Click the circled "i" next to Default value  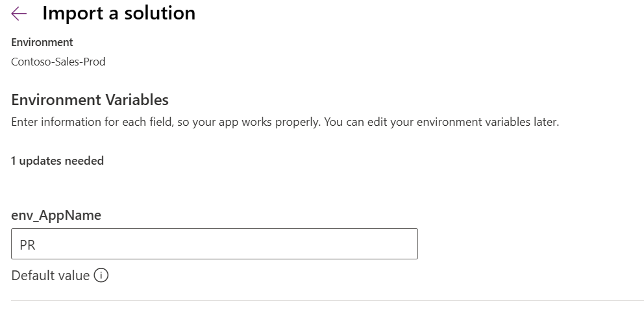[101, 276]
